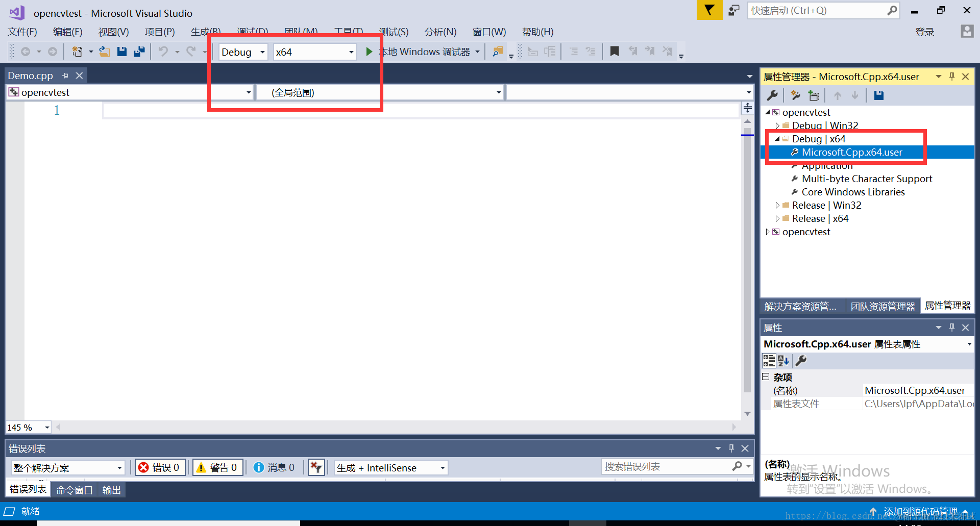
Task: Switch to the 命令窗口 tab
Action: click(x=74, y=490)
